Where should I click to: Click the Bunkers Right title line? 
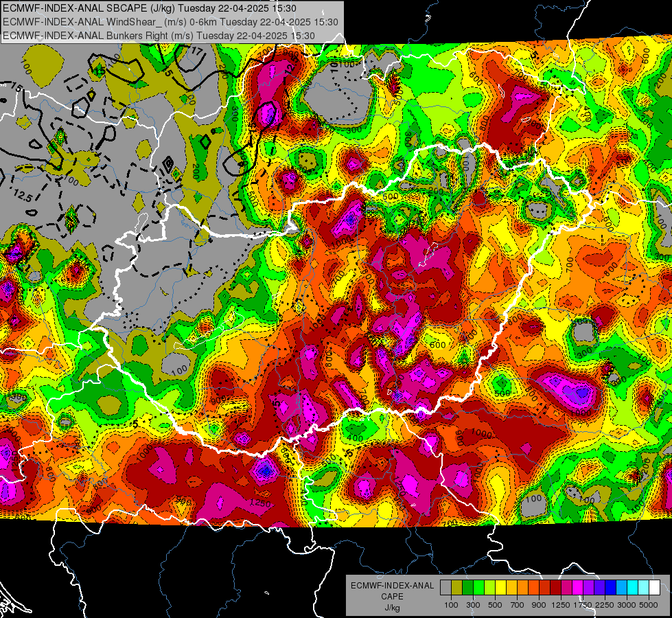[x=159, y=36]
